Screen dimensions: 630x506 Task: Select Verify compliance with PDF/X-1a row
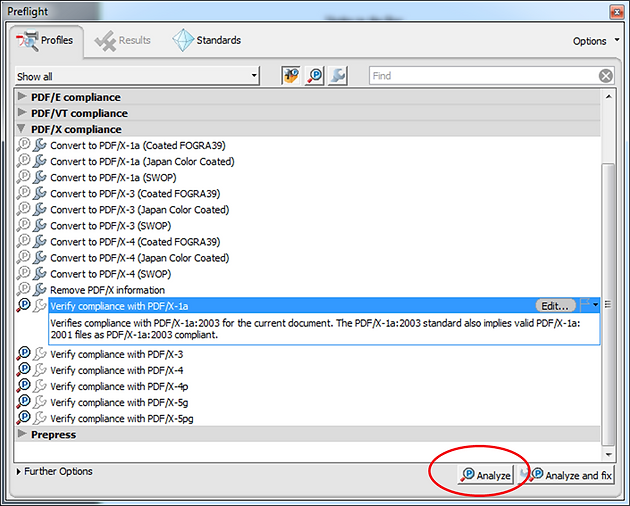coord(324,306)
